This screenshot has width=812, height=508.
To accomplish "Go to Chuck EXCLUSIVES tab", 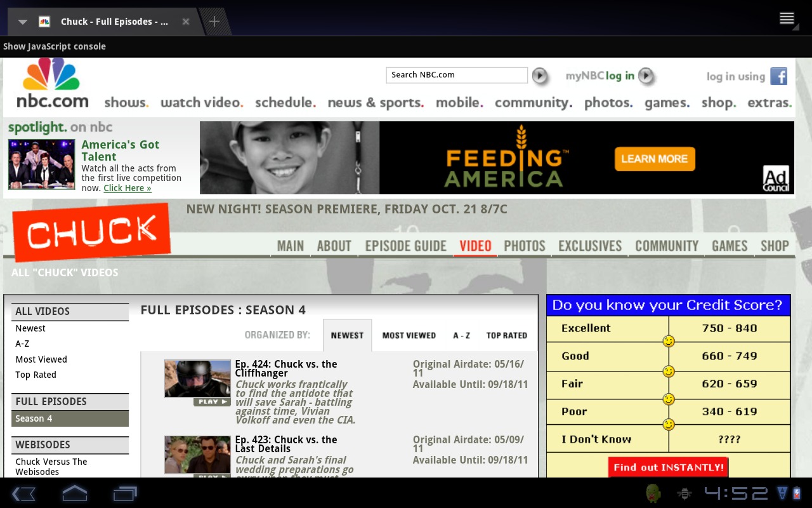I will (x=590, y=246).
